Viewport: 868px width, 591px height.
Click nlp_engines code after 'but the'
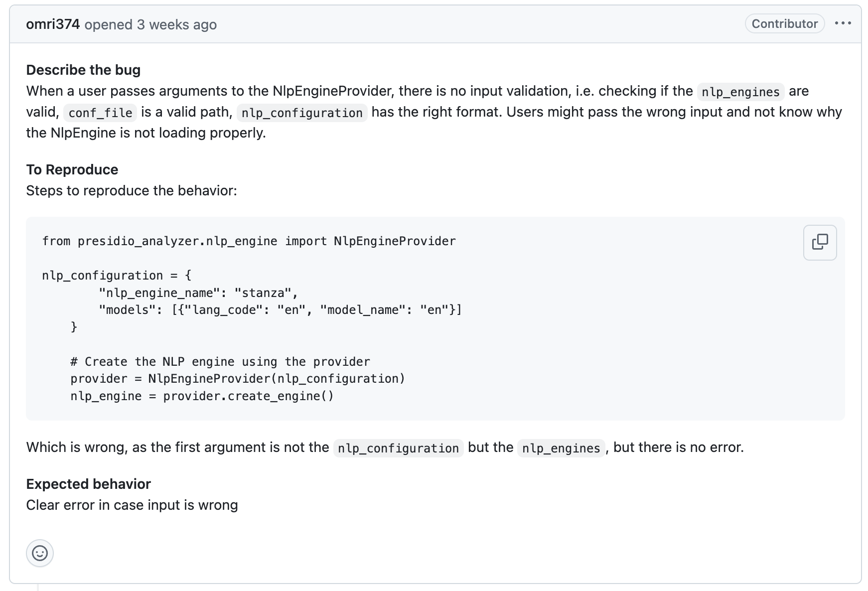pyautogui.click(x=561, y=448)
